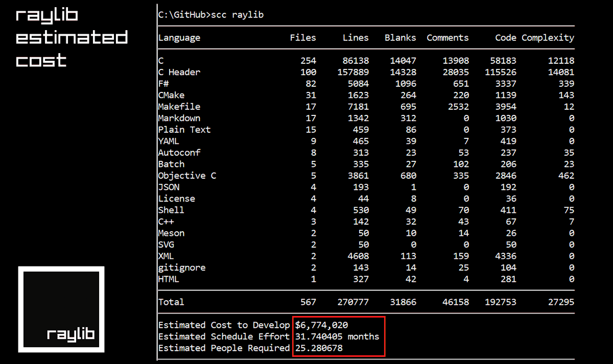Click the 'raylib estimated cost' title text
613x364 pixels.
tap(72, 38)
